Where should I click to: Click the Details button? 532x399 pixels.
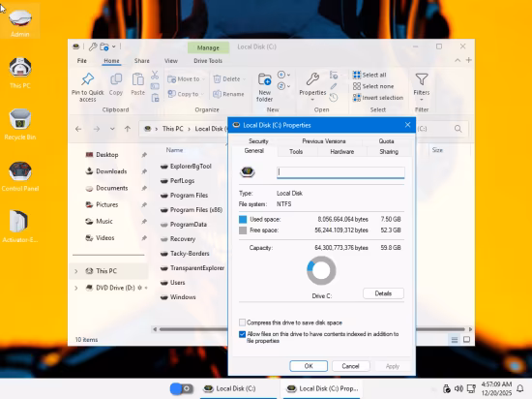pos(383,293)
